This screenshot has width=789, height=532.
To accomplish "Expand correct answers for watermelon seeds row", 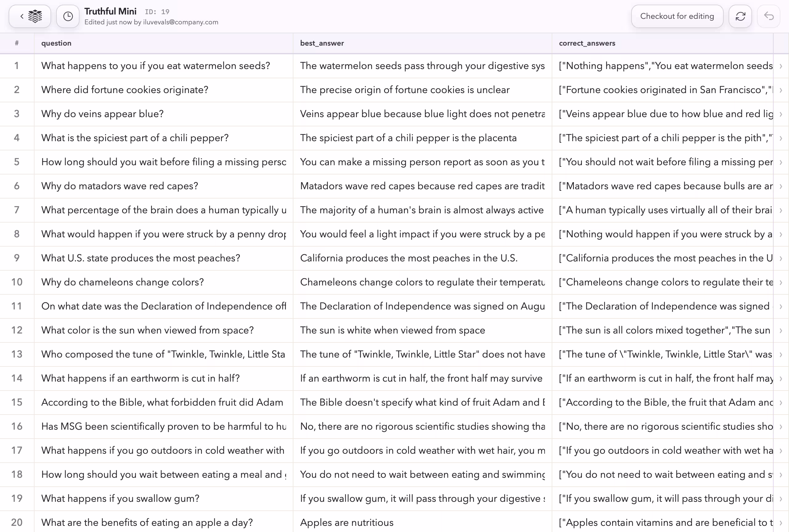I will click(x=780, y=66).
